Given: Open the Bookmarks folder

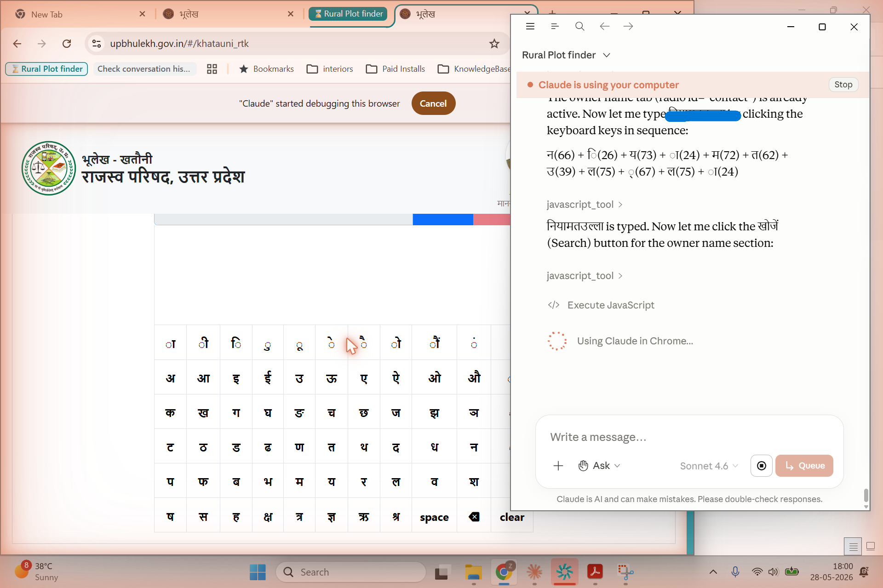Looking at the screenshot, I should point(267,69).
